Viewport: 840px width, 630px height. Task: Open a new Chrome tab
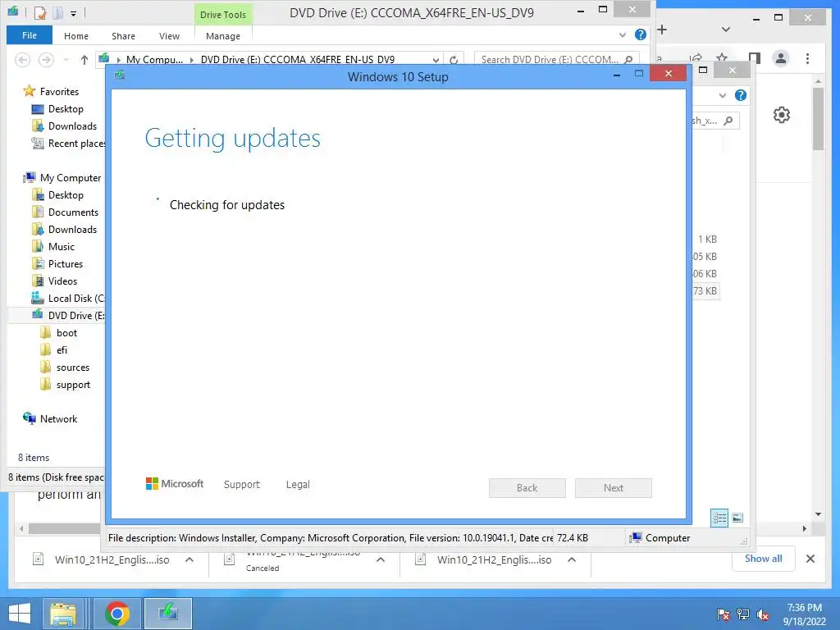point(662,30)
